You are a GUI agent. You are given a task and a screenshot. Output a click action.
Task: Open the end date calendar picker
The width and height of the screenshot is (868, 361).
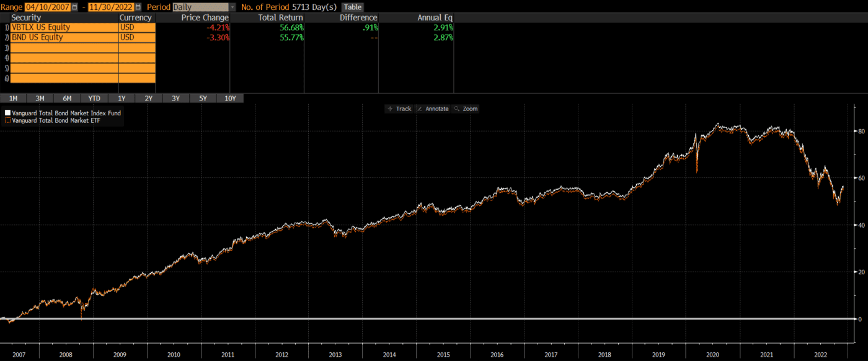138,7
